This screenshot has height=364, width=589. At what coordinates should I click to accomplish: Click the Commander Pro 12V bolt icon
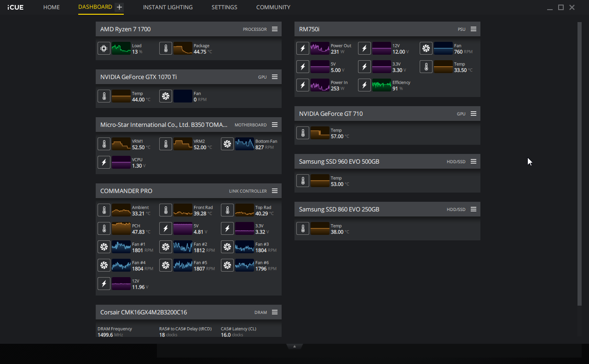[104, 284]
